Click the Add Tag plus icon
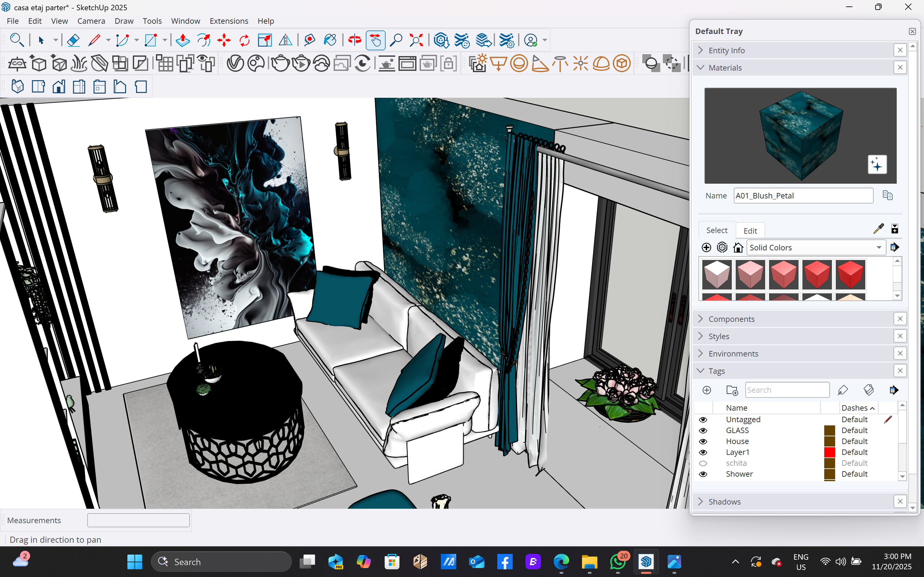This screenshot has width=924, height=577. [x=707, y=390]
